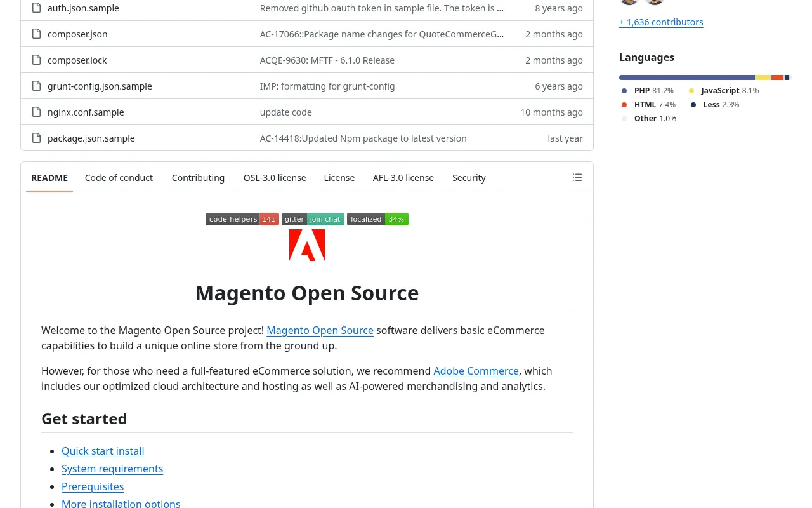Viewport: 812px width, 508px height.
Task: Open System requirements link
Action: tap(112, 469)
